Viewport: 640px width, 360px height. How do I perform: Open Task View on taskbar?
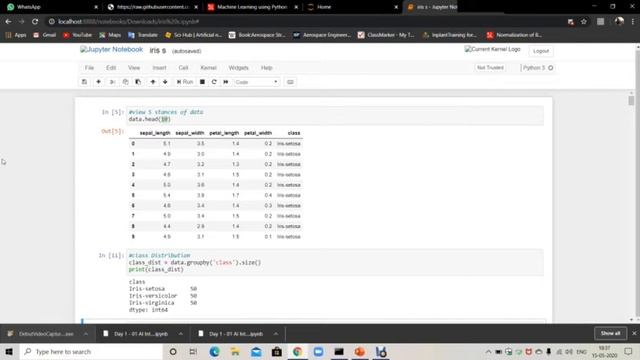(193, 351)
